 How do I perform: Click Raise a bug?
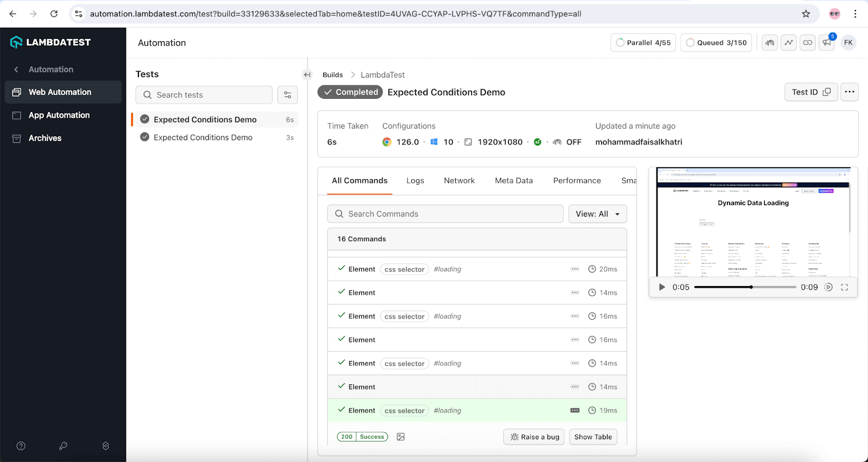(534, 437)
